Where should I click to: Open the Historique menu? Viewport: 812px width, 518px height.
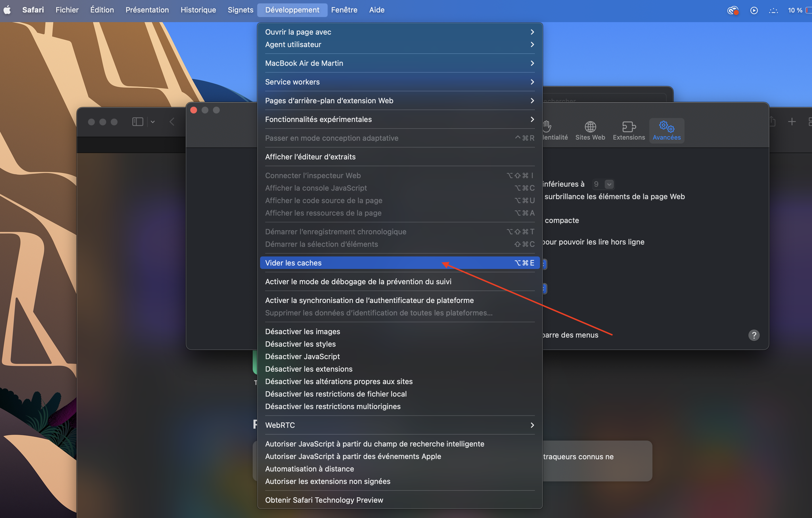click(x=198, y=10)
